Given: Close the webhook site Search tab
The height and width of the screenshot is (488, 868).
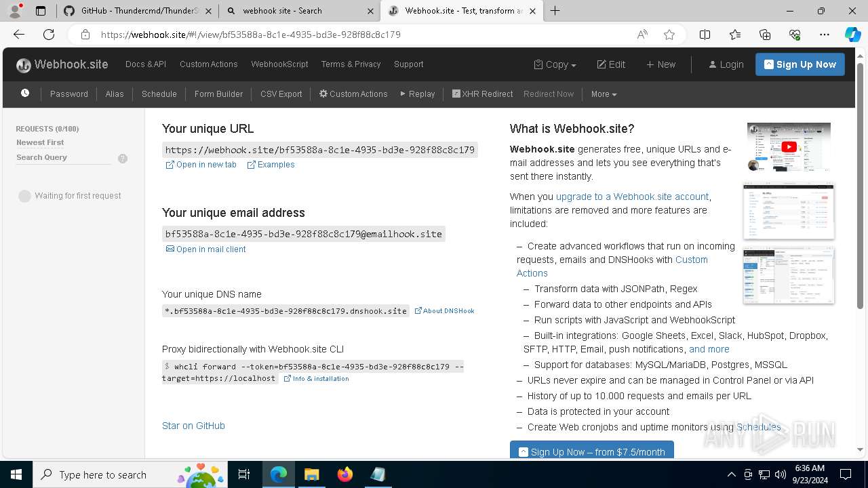Looking at the screenshot, I should [x=371, y=11].
